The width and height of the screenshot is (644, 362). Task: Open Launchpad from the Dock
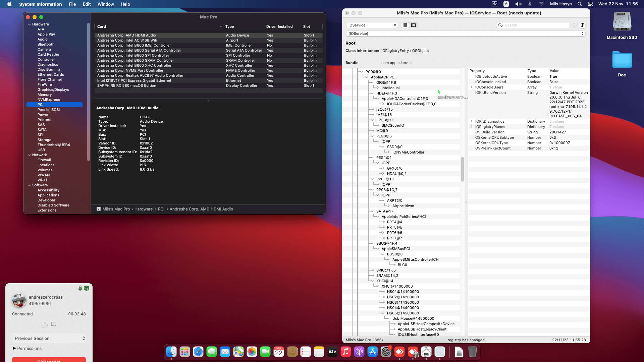(185, 352)
